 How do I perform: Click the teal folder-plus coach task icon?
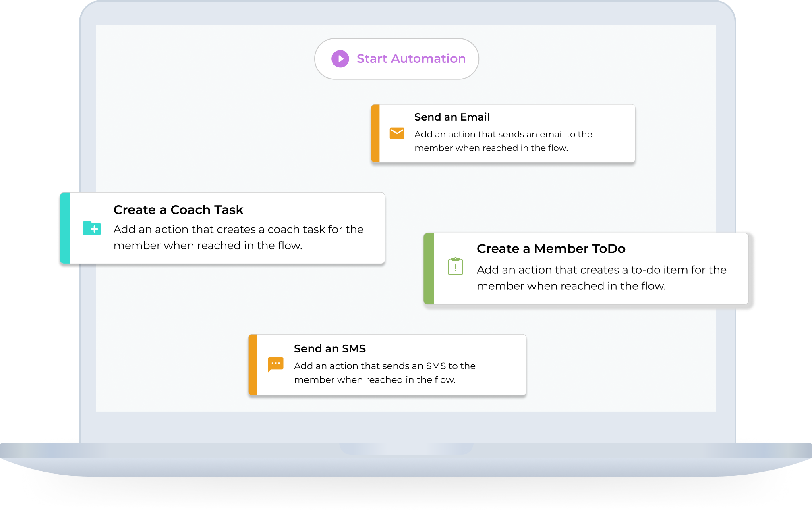92,228
